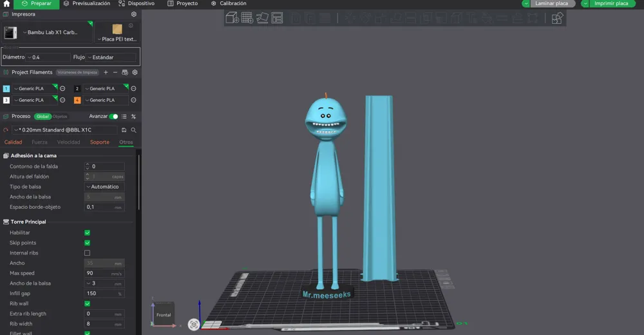Switch to the Preparar tab

(36, 4)
